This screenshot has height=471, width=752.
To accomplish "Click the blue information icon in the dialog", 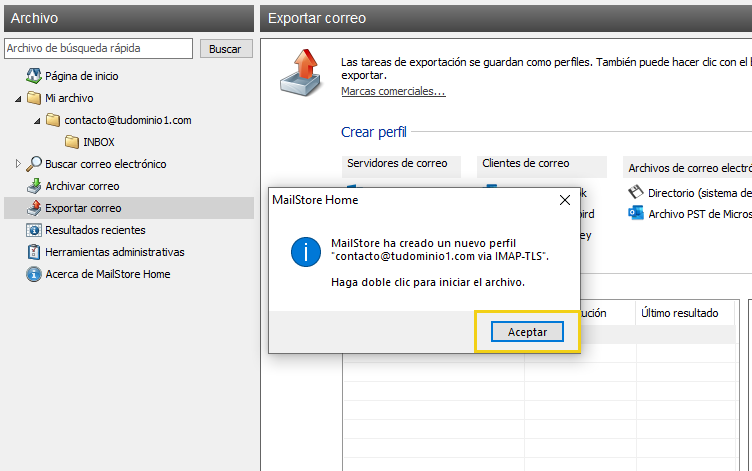I will click(x=306, y=252).
